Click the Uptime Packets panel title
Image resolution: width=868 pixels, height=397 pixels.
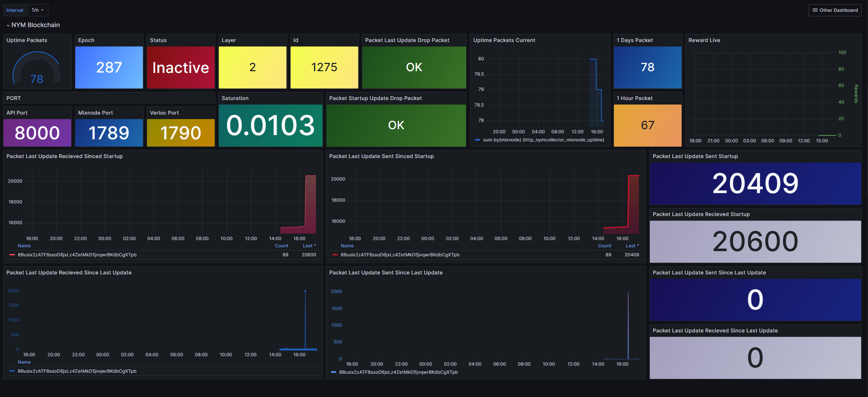27,40
